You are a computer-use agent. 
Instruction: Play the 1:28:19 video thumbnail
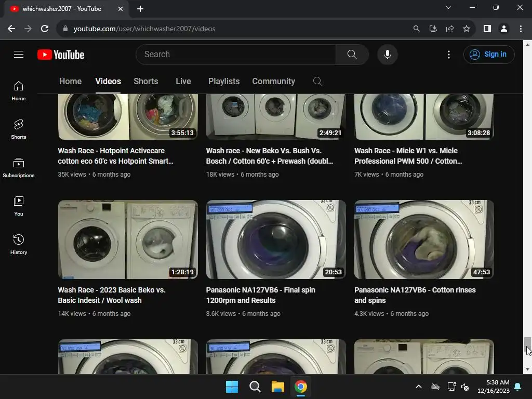(x=128, y=240)
